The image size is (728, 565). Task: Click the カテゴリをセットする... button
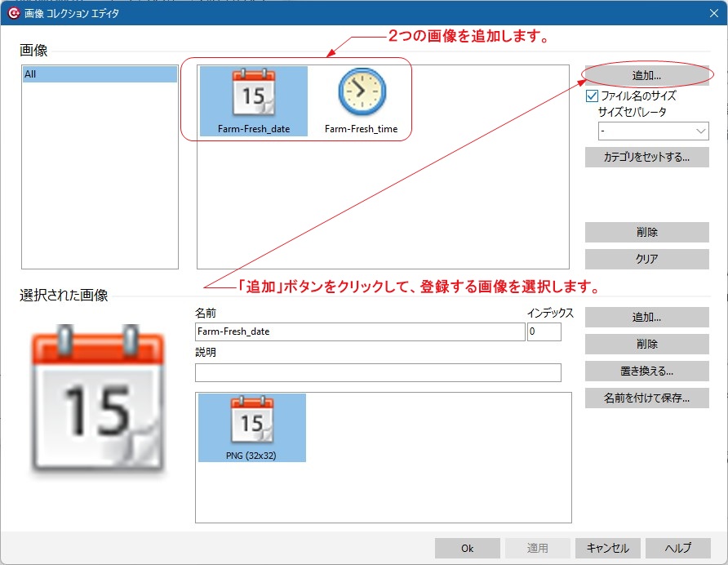[646, 157]
